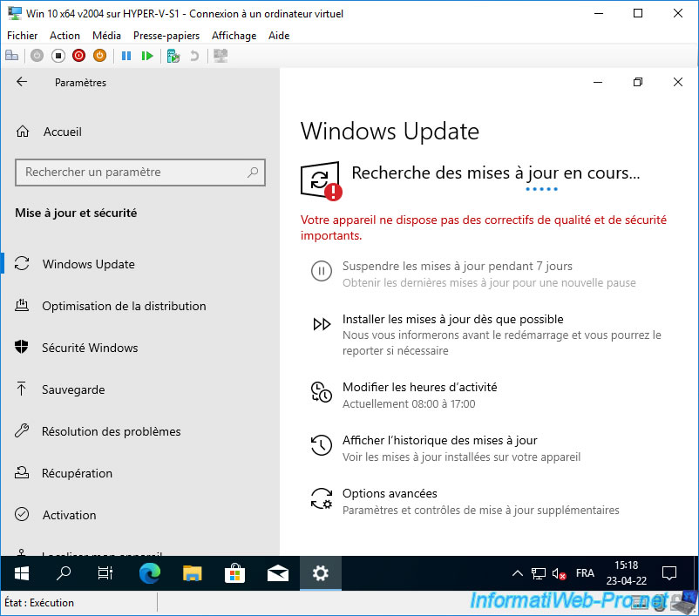Create a checkpoint from the toolbar icon
Viewport: 699px width, 616px height.
[x=173, y=56]
